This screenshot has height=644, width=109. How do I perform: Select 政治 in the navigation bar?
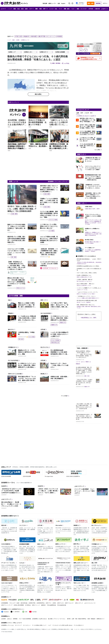pyautogui.click(x=22, y=9)
